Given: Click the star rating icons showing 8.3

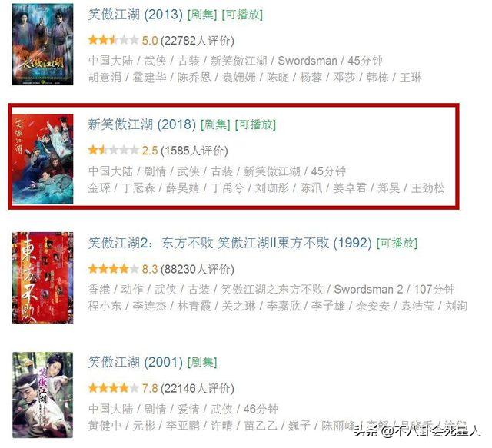Looking at the screenshot, I should (x=113, y=269).
